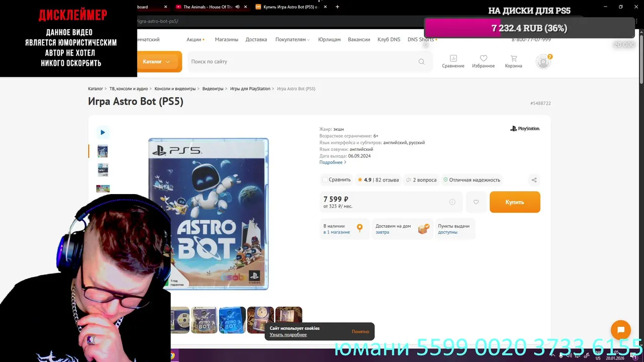Screen dimensions: 644x362
Task: Open the Вакансии menu item
Action: 359,39
